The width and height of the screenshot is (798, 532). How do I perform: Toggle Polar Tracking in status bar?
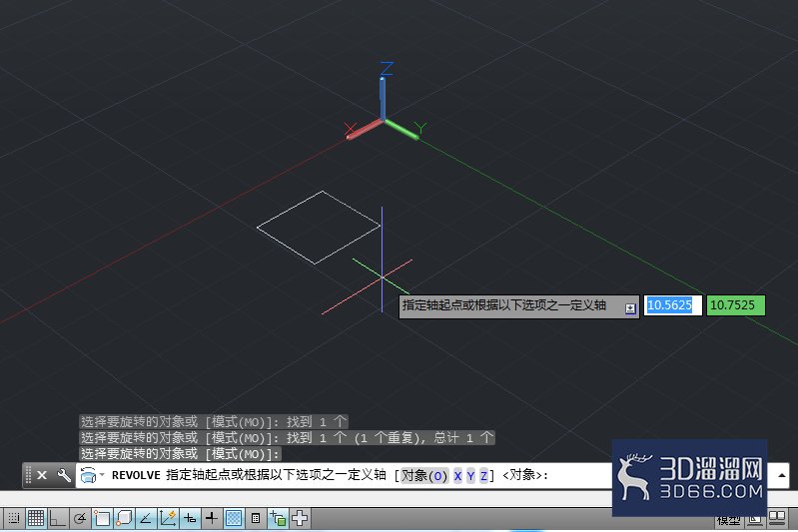point(79,518)
